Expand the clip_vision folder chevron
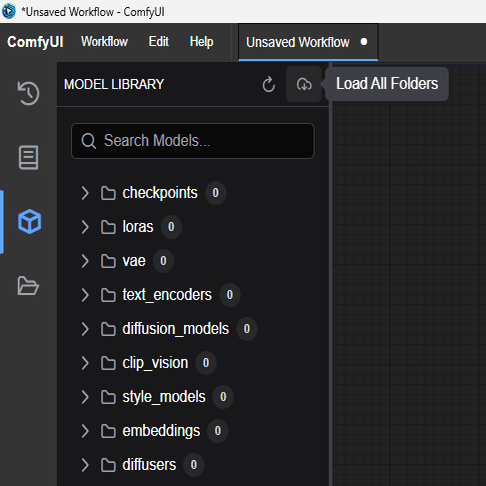The width and height of the screenshot is (486, 486). click(85, 363)
